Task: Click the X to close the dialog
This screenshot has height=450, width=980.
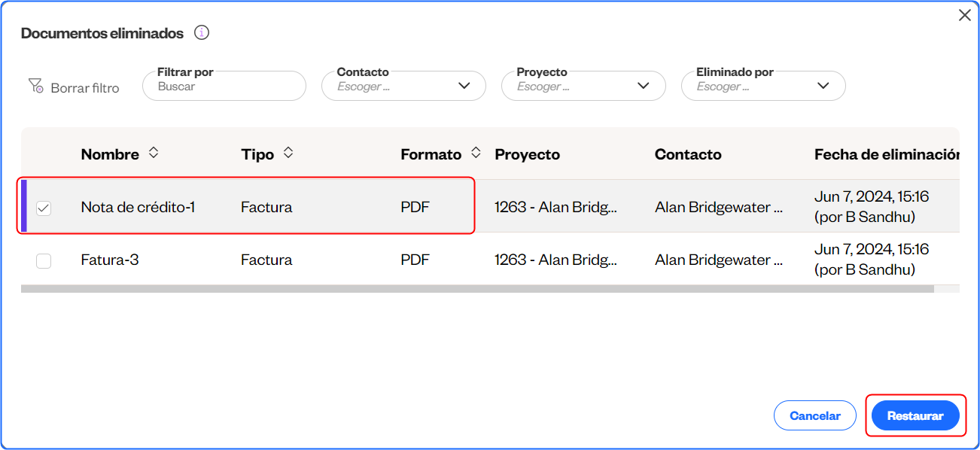Action: (964, 14)
